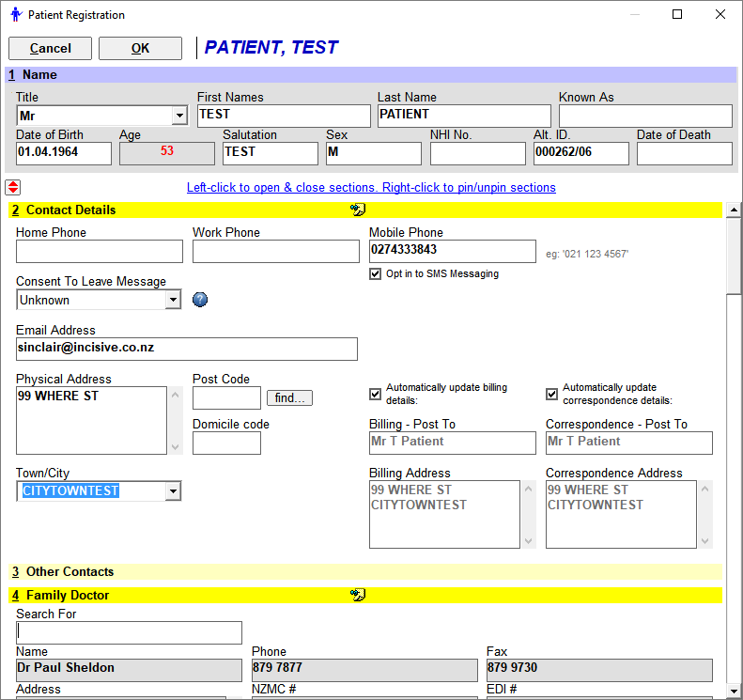Toggle Automatically update billing details checkbox
The width and height of the screenshot is (743, 700).
pos(375,394)
